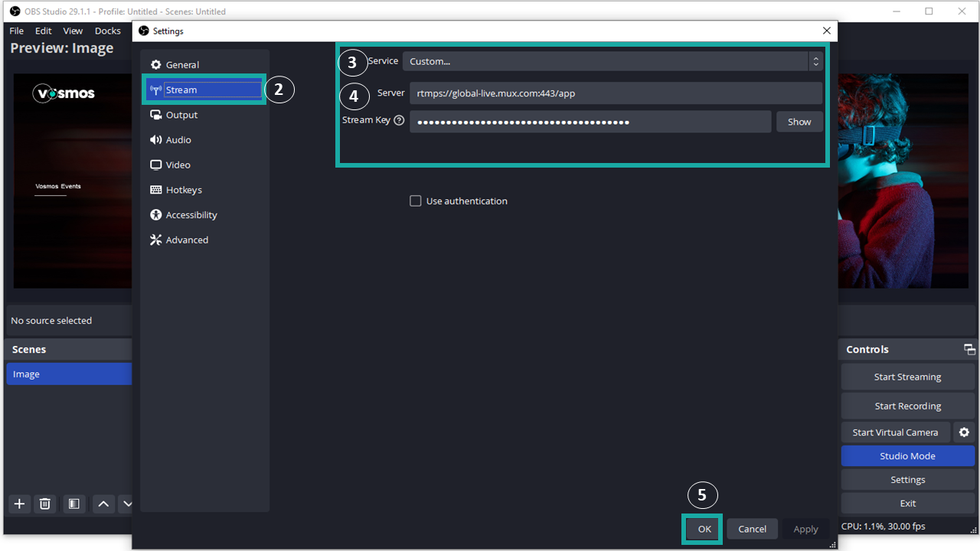Click the Settings gear icon beside General
The image size is (980, 551).
[x=156, y=65]
